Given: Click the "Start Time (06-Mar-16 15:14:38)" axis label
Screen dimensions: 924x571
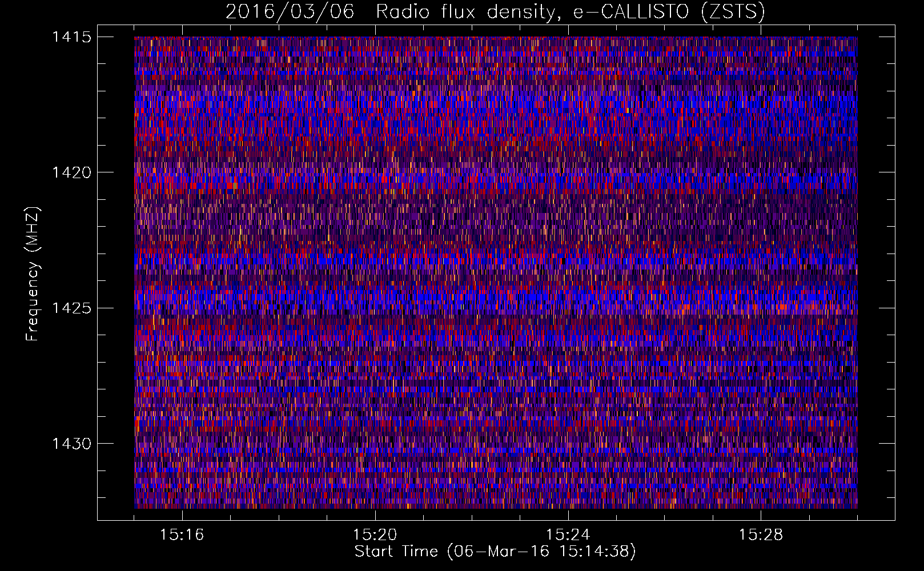Looking at the screenshot, I should pyautogui.click(x=495, y=552).
